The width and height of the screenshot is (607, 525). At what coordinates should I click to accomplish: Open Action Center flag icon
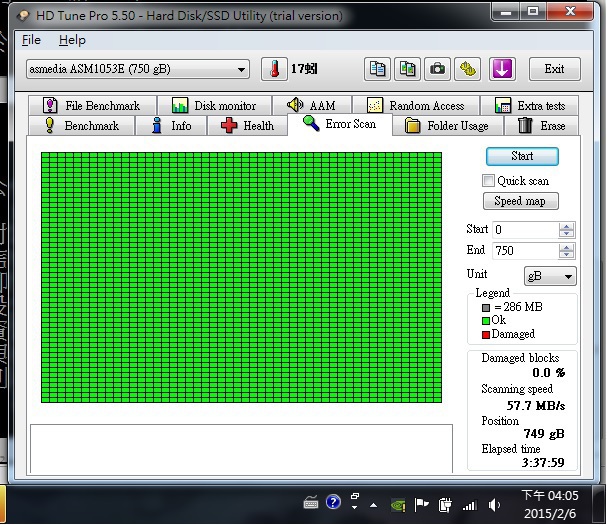tap(421, 504)
